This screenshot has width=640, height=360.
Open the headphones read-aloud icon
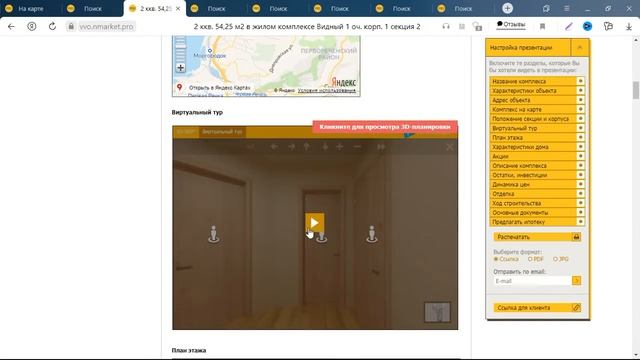pos(446,27)
